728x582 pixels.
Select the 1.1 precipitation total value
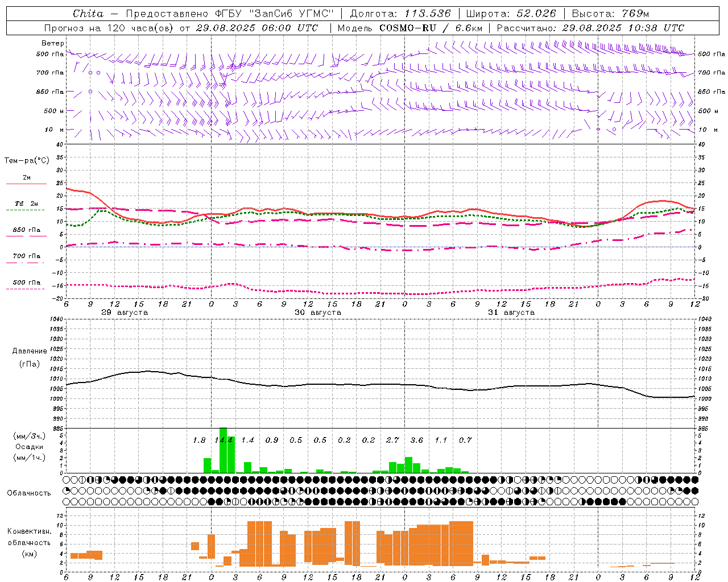441,440
